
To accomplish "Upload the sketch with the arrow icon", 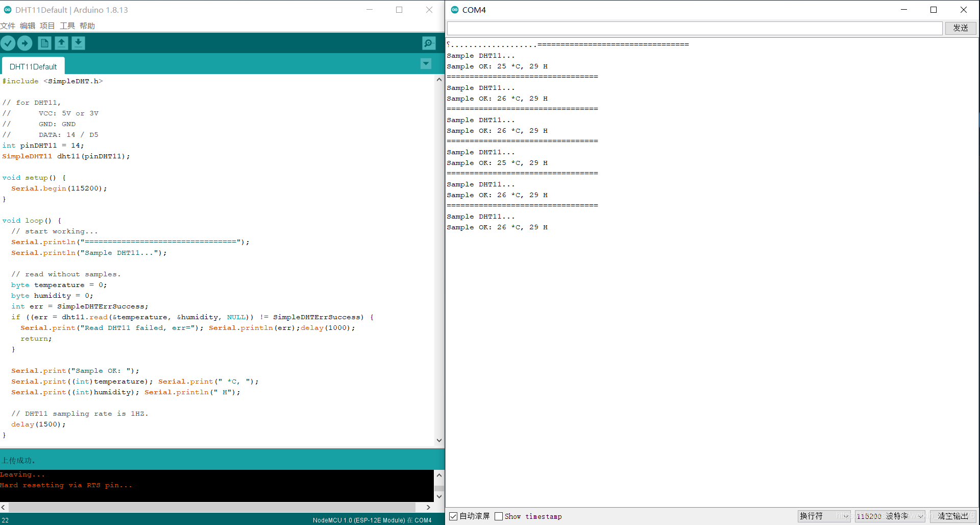I will [x=24, y=43].
